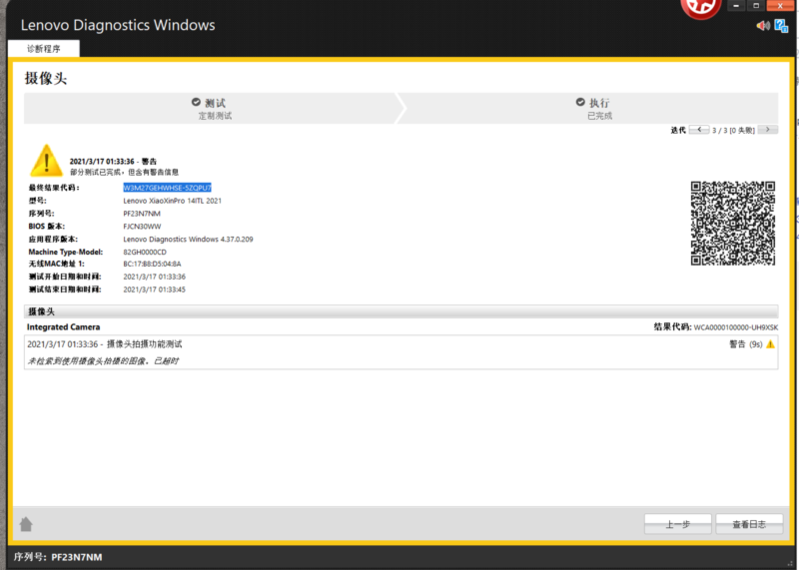Click the home icon at bottom left
Image resolution: width=799 pixels, height=570 pixels.
click(x=26, y=524)
